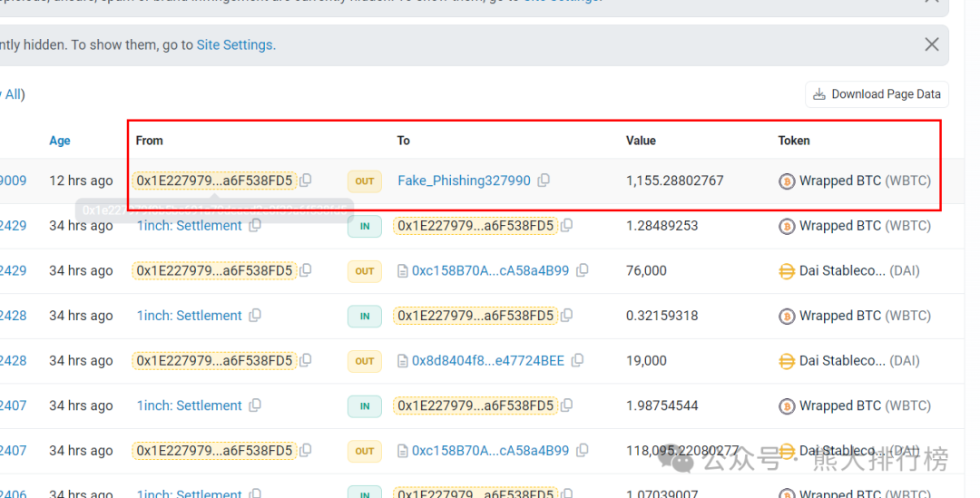
Task: Copy 1inch: Settlement address in 1.28489253 row
Action: 255,226
